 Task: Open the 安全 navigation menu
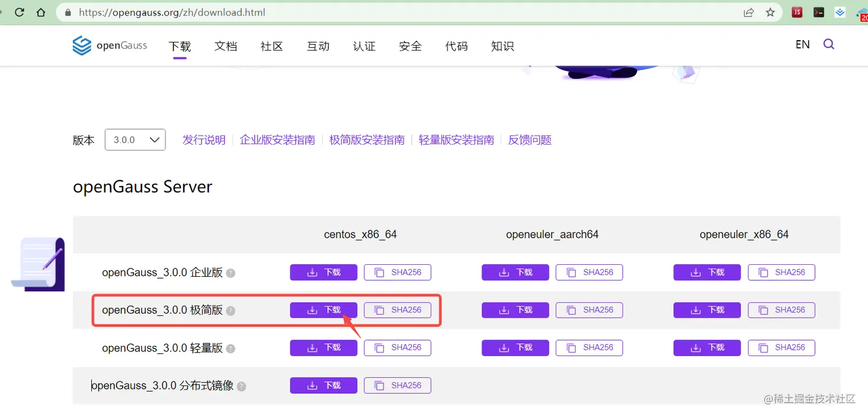410,47
